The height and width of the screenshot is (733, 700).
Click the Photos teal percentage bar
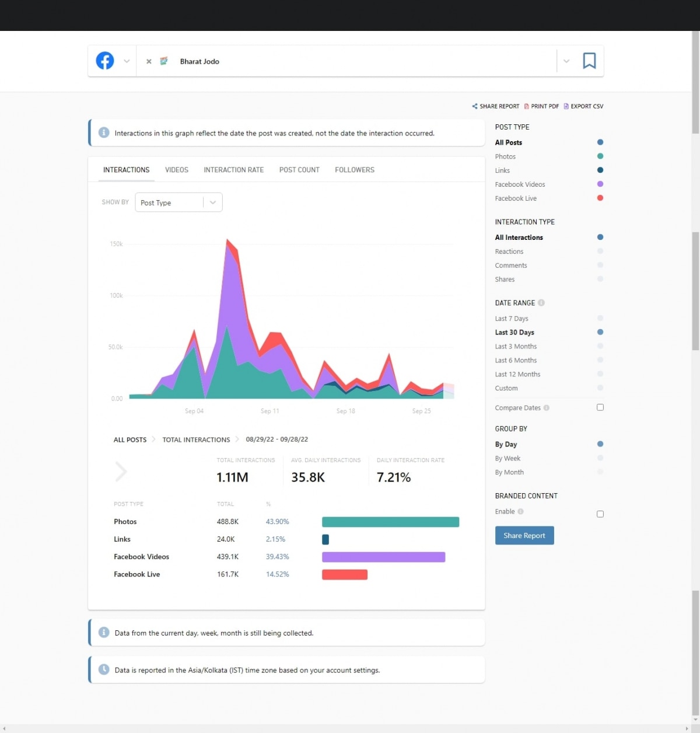390,522
